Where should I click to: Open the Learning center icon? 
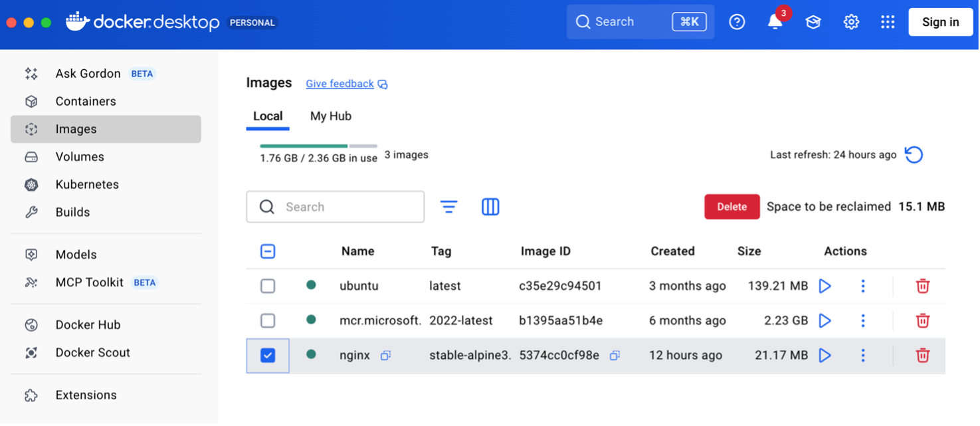tap(813, 23)
